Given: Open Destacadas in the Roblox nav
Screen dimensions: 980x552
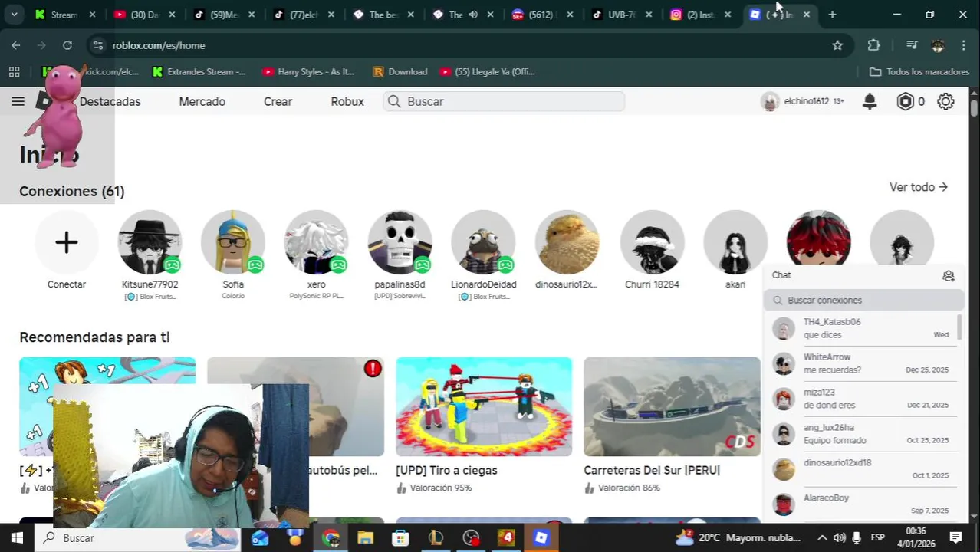Looking at the screenshot, I should point(110,101).
